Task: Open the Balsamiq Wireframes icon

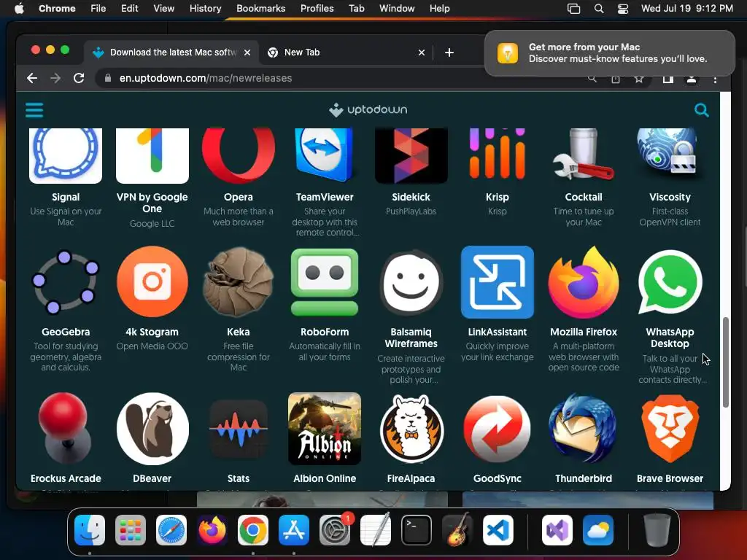Action: pos(411,282)
